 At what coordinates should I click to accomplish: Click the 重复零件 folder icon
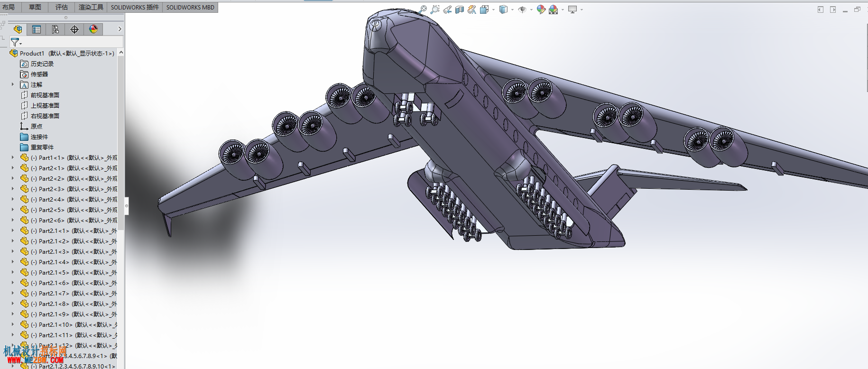[x=24, y=147]
